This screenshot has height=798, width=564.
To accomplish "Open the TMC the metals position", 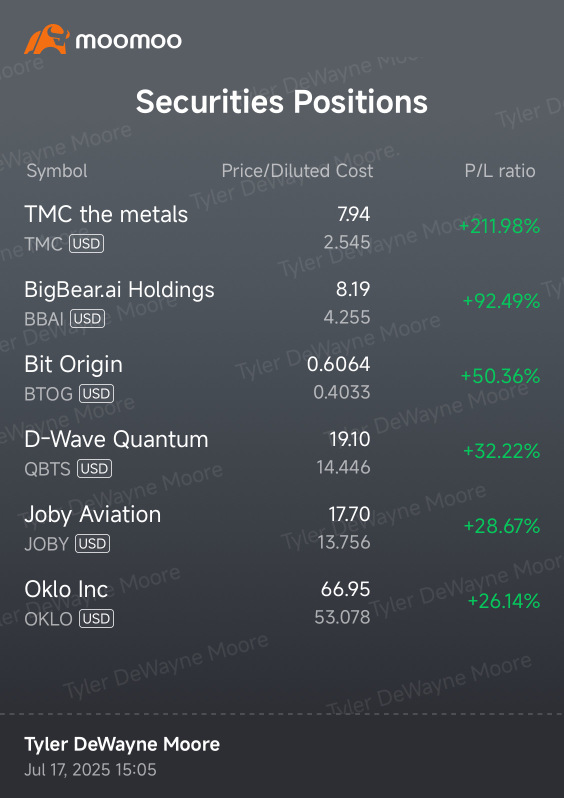I will tap(282, 227).
